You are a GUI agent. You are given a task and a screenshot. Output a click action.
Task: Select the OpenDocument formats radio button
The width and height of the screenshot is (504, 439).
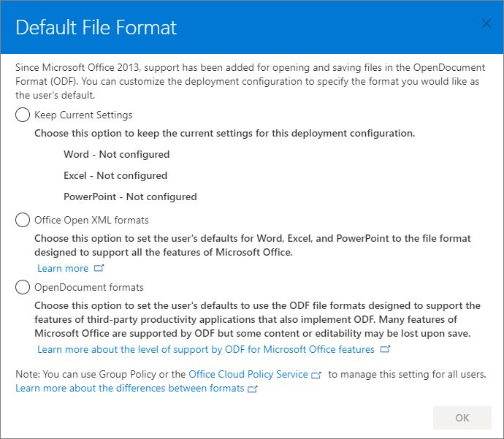coord(23,287)
